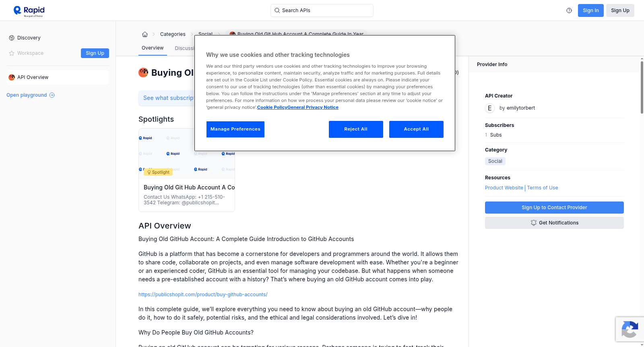Click the bell icon on Get Notifications
The width and height of the screenshot is (644, 347).
pos(534,223)
